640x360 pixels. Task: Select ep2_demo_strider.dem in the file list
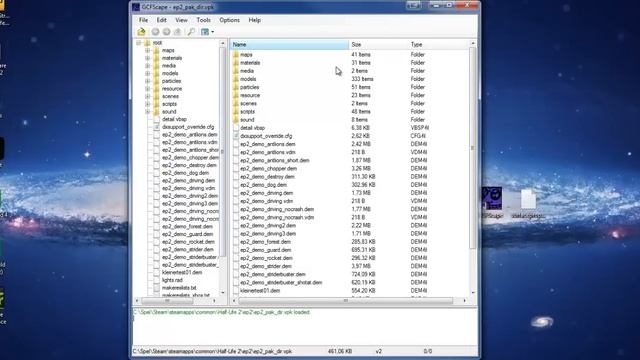[x=266, y=266]
